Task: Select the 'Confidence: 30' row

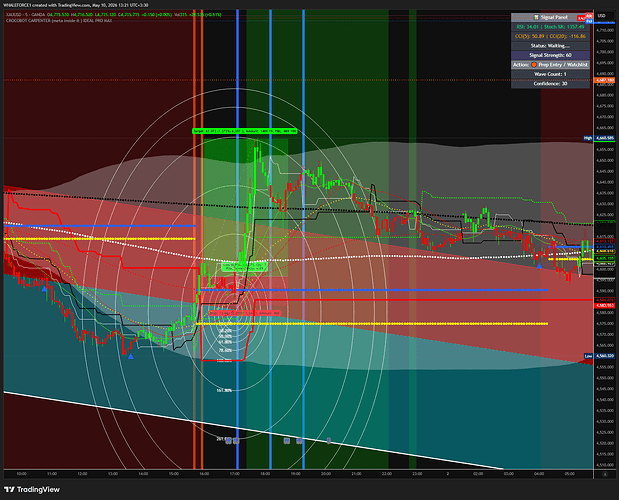Action: tap(550, 84)
